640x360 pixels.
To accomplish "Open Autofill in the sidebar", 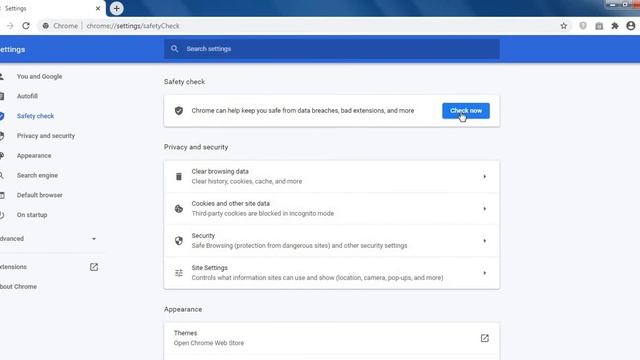I will (x=27, y=96).
